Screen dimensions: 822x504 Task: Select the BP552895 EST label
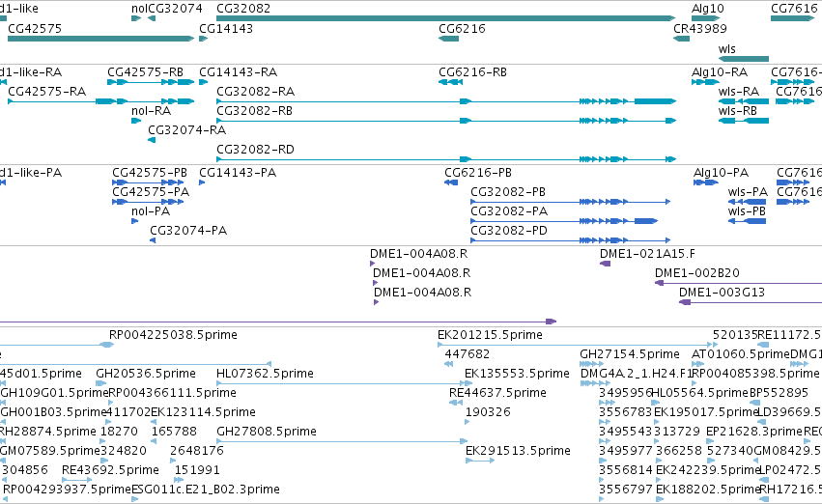click(779, 394)
